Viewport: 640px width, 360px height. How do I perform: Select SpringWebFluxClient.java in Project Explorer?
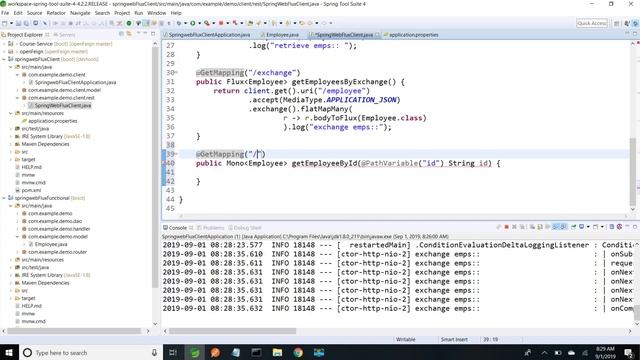click(62, 105)
